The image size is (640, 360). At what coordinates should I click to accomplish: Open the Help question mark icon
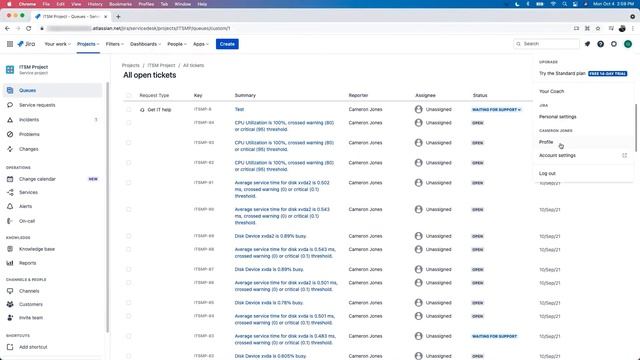pos(600,44)
